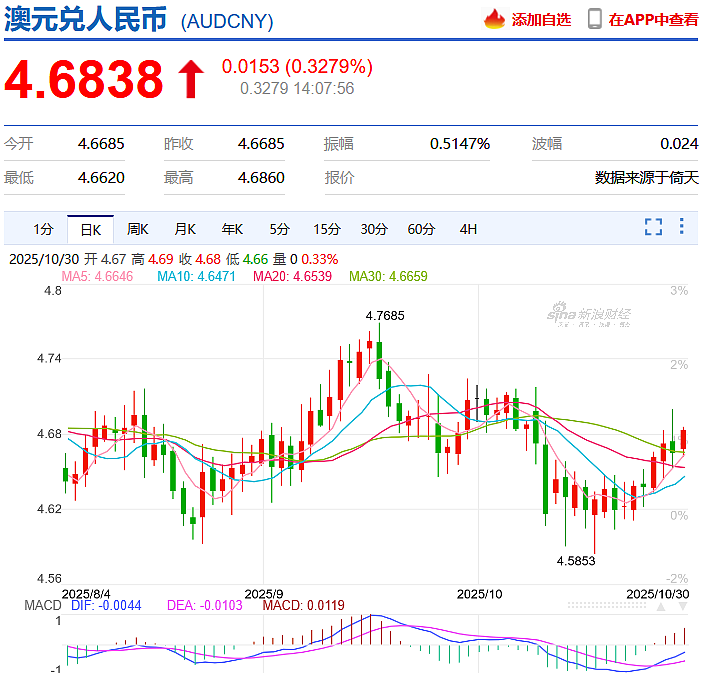Click the 最高 value 4.6860
Screen dimensions: 716x673
[261, 178]
